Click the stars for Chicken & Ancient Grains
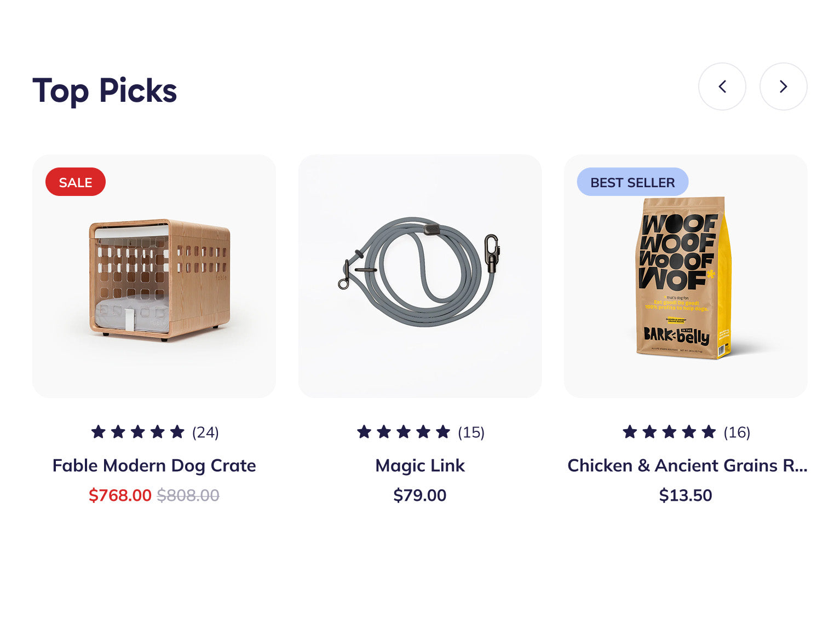The image size is (840, 630). tap(669, 432)
